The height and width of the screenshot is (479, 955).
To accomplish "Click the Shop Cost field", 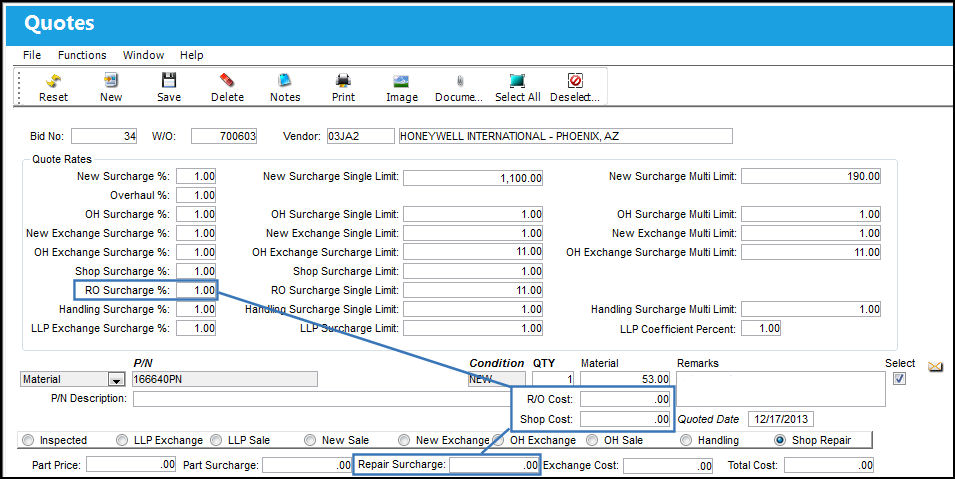I will tap(625, 419).
